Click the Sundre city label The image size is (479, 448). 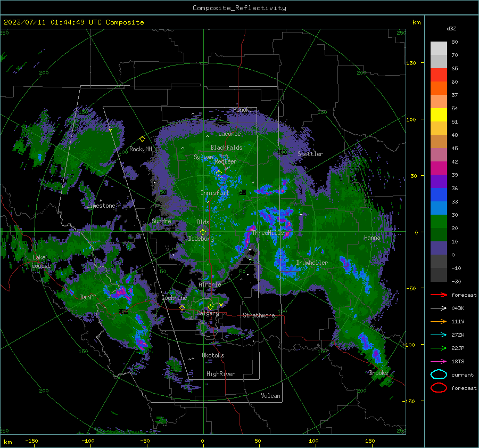[161, 221]
